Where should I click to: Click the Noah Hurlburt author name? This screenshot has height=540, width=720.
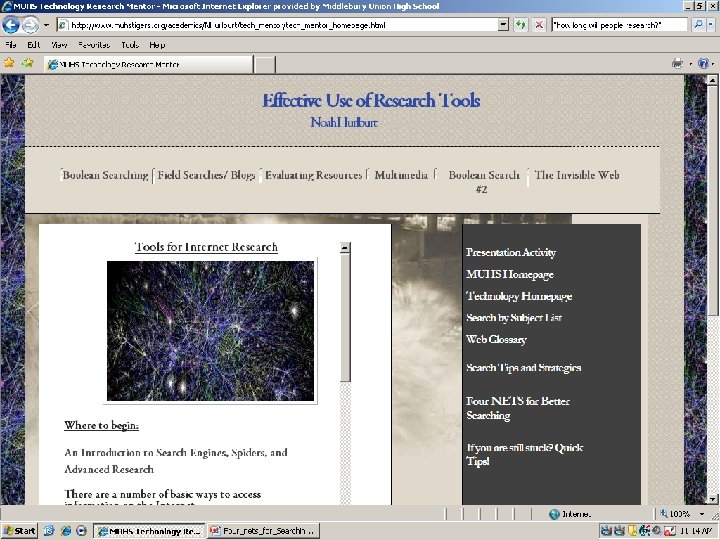[x=344, y=123]
